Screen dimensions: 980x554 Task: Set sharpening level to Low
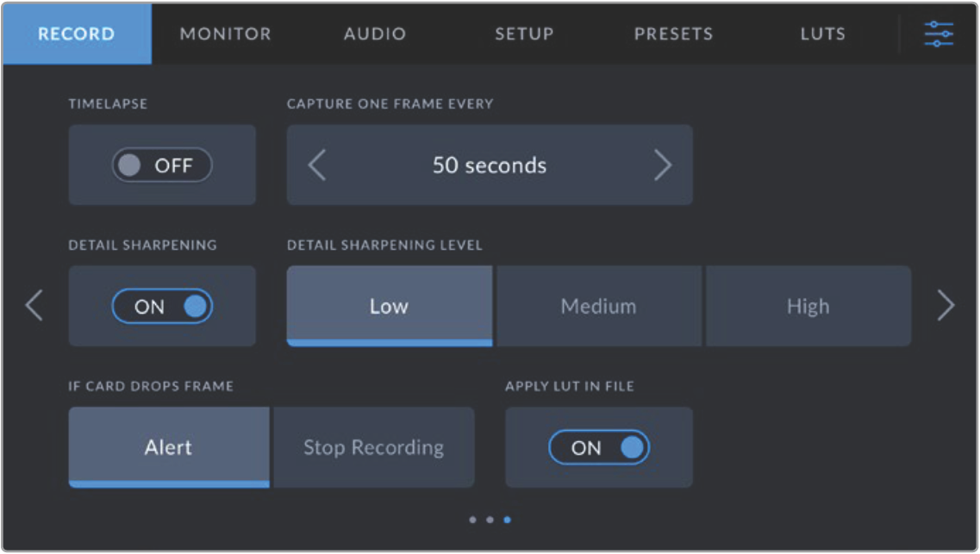click(x=389, y=306)
